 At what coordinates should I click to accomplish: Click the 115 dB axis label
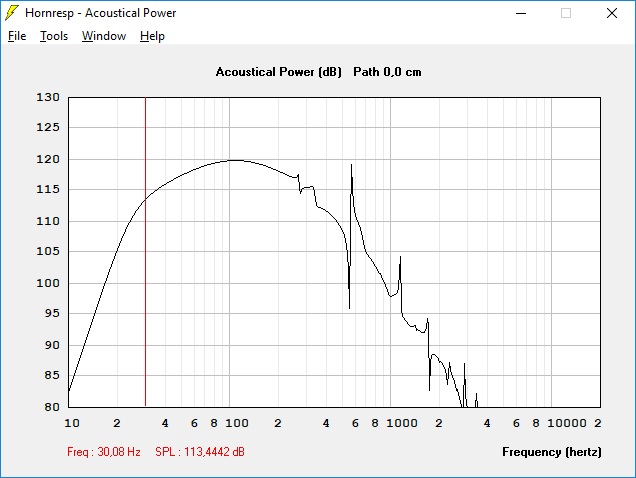coord(48,189)
